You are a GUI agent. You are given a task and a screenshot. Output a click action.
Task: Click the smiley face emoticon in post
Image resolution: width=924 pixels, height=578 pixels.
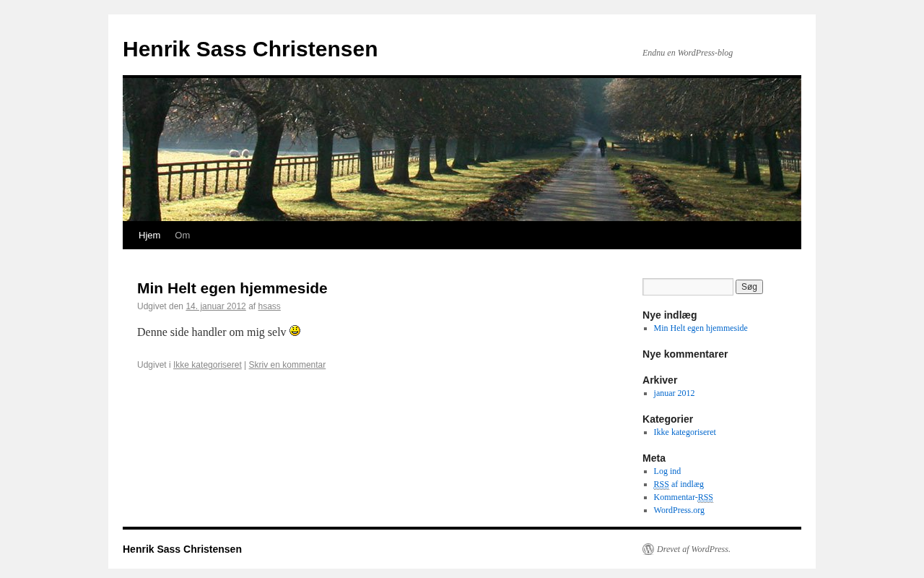click(x=295, y=331)
